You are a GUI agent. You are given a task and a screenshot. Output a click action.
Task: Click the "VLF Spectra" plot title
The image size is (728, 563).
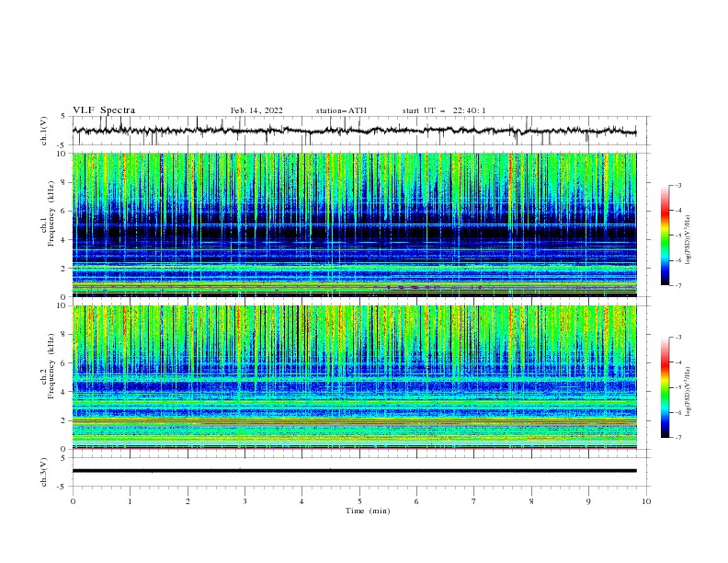pyautogui.click(x=104, y=110)
